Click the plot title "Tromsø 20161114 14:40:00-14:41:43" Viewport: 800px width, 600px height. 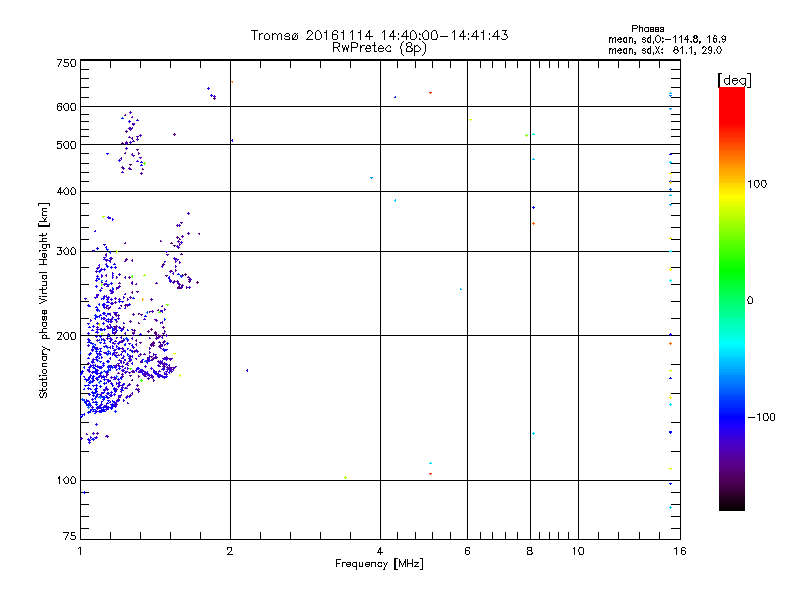pyautogui.click(x=379, y=35)
